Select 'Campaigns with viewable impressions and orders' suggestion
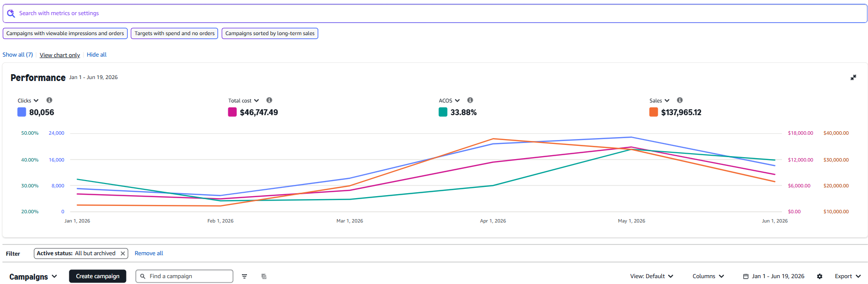868x284 pixels. click(65, 33)
